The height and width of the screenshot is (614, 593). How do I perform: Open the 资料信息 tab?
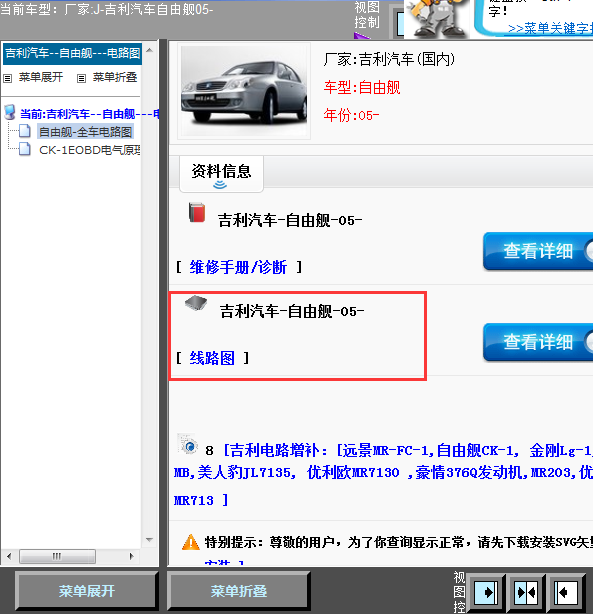(x=221, y=173)
